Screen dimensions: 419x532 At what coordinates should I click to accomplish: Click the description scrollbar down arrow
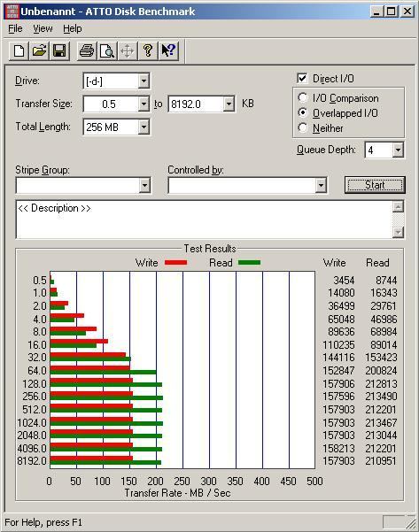coord(398,232)
